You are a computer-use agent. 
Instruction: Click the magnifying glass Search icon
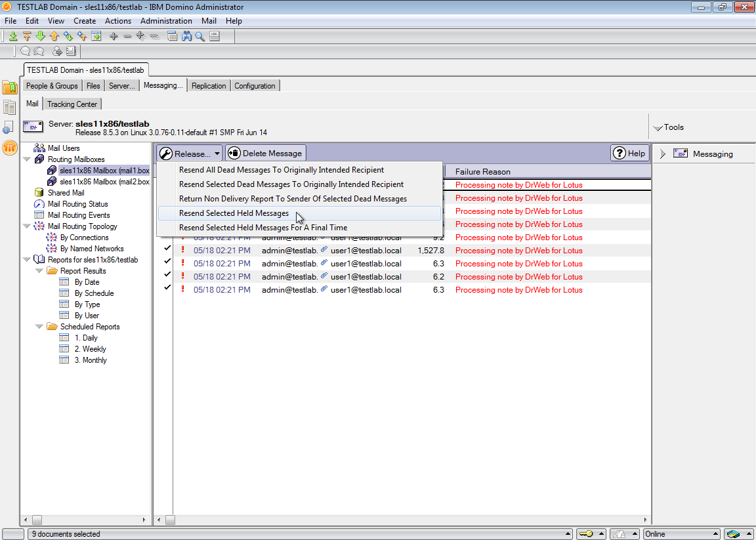click(200, 36)
